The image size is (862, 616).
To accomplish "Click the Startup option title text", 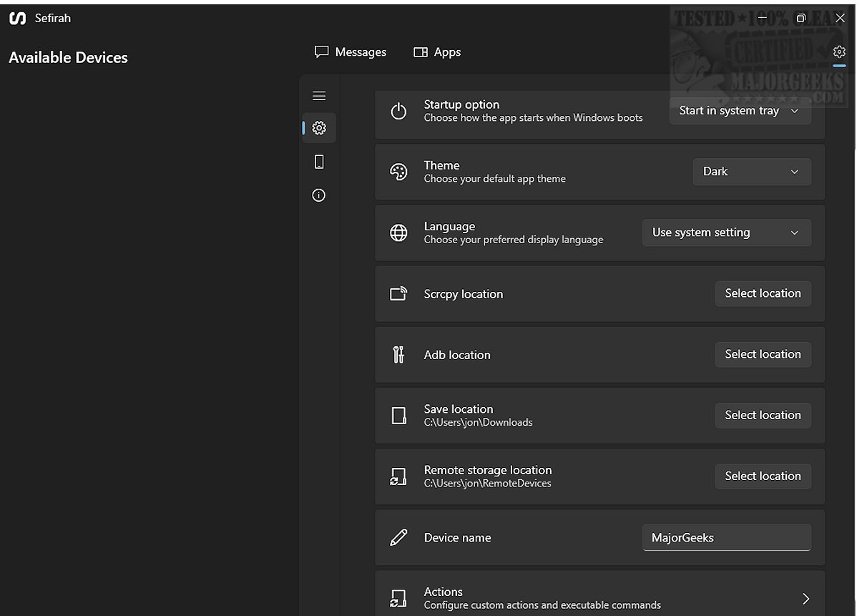I will [461, 104].
